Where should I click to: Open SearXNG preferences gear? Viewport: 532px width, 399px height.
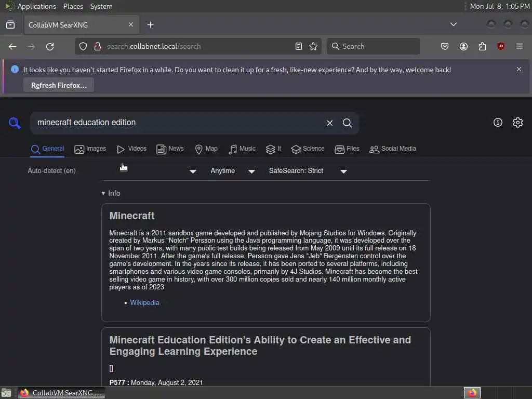tap(518, 123)
